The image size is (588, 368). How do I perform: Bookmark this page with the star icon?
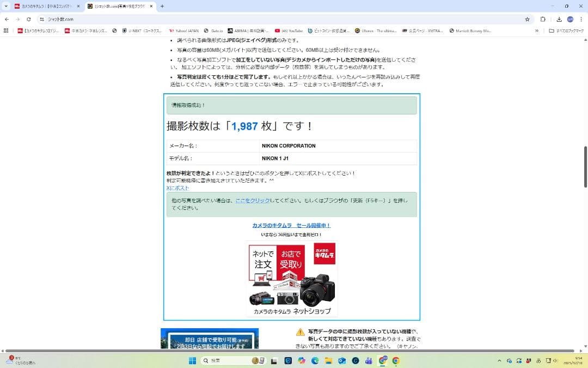[x=527, y=19]
